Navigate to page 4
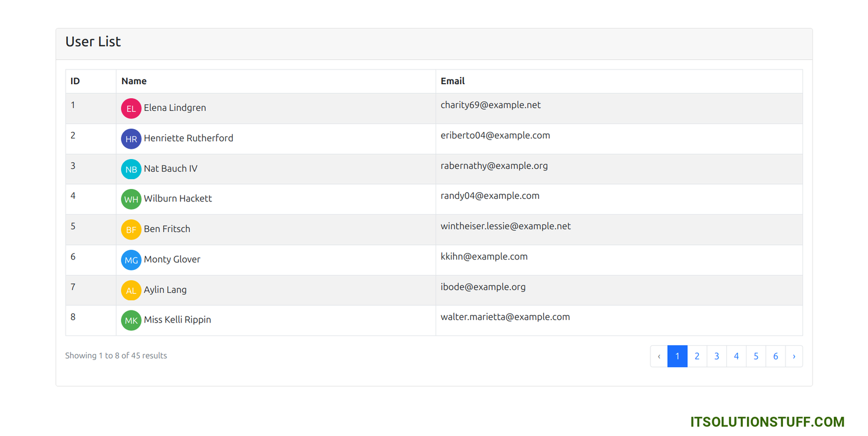This screenshot has height=436, width=868. click(736, 357)
